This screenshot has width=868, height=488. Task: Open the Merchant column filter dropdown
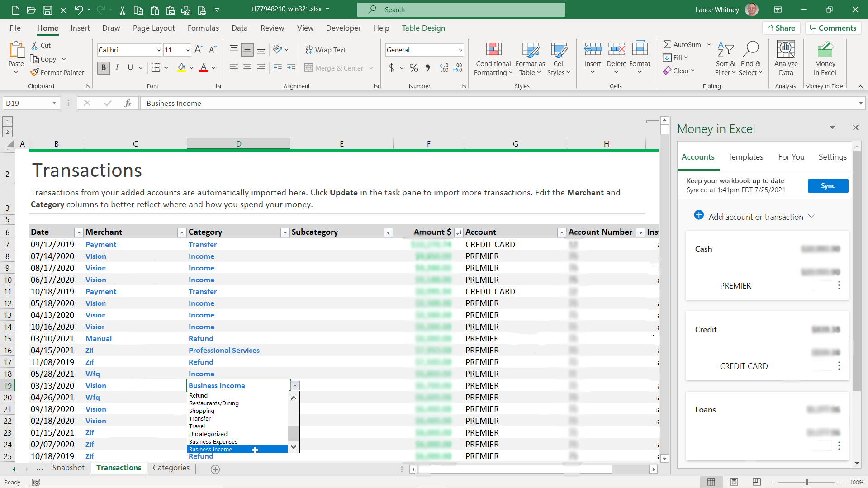(x=182, y=232)
